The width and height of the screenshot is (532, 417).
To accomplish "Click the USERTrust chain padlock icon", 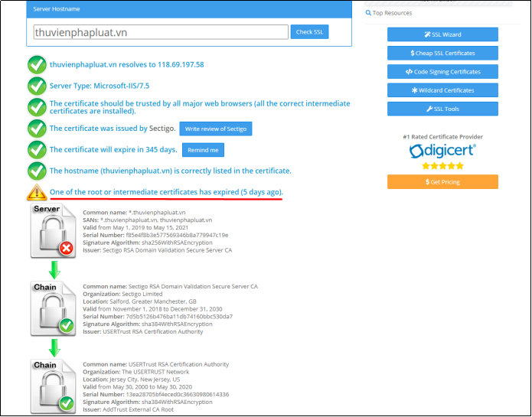I will 54,387.
